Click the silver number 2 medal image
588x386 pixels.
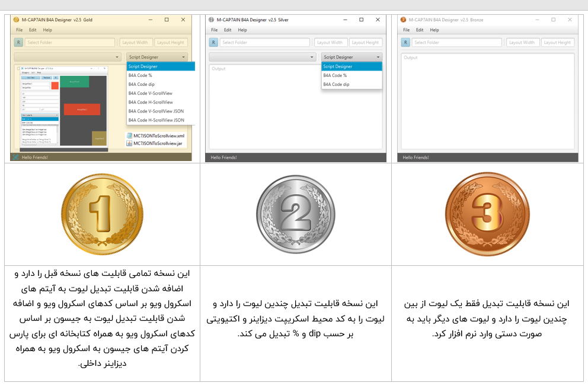tap(296, 214)
